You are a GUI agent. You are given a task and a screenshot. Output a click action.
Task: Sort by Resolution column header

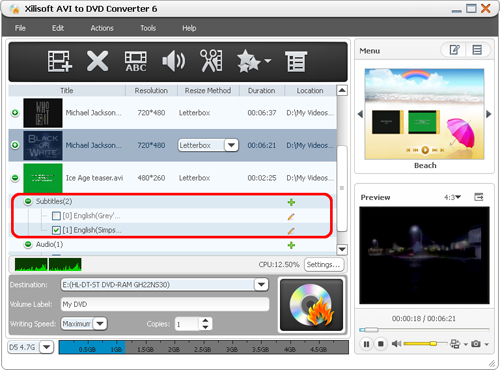coord(151,90)
